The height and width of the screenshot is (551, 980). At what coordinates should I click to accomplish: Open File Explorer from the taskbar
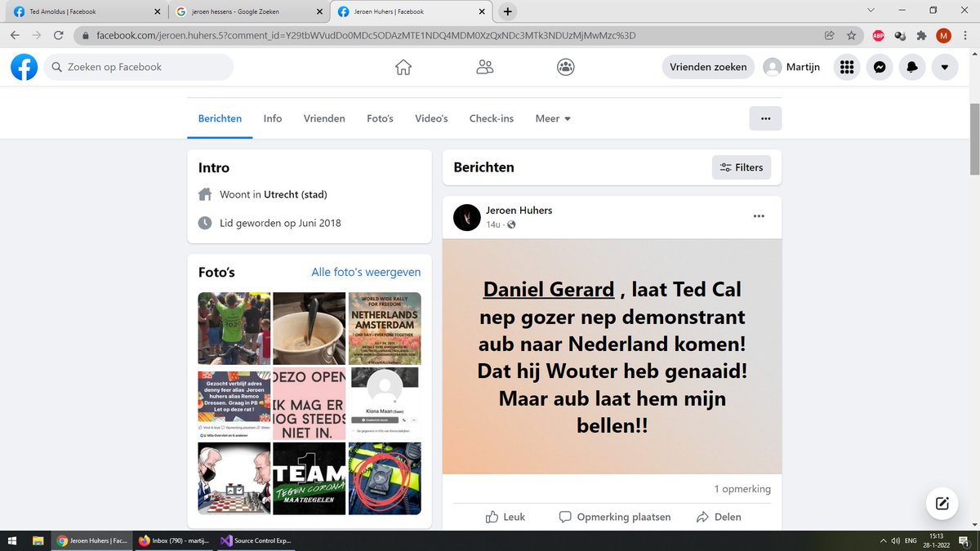tap(38, 540)
